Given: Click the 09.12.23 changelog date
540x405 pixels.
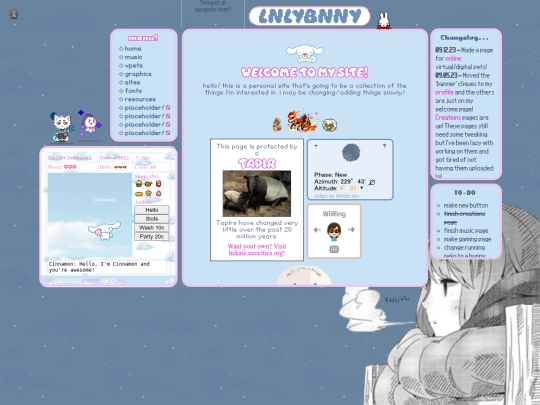Looking at the screenshot, I should [x=445, y=50].
